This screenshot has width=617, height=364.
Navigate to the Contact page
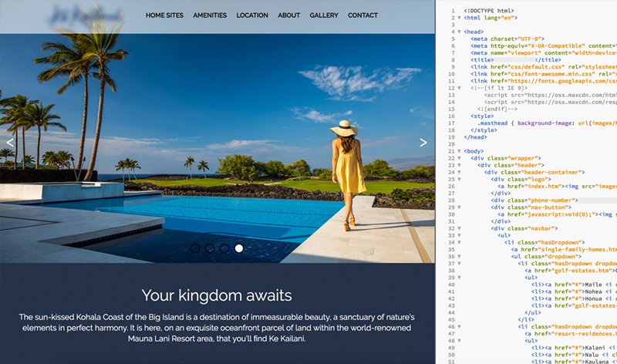click(362, 15)
